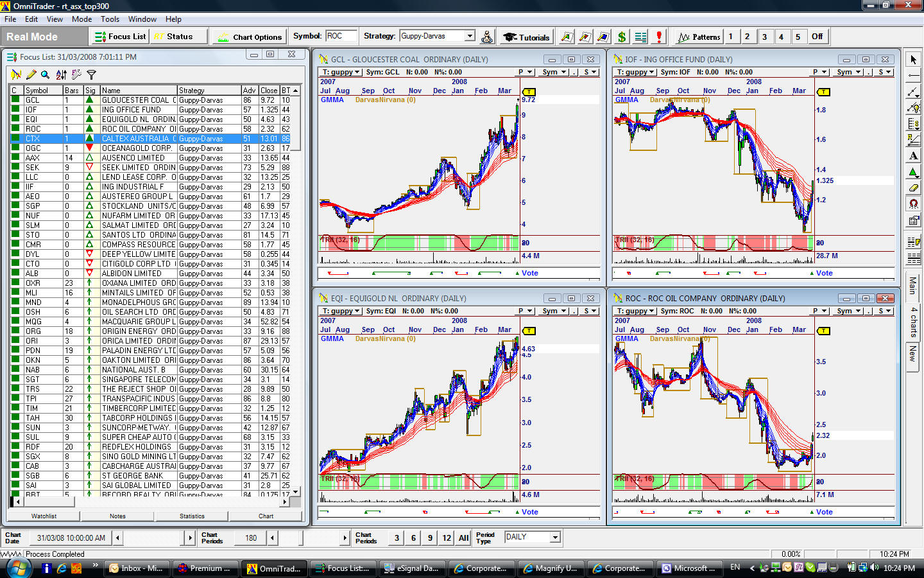The height and width of the screenshot is (578, 924).
Task: Open the S dropdown in ROC chart
Action: point(885,311)
